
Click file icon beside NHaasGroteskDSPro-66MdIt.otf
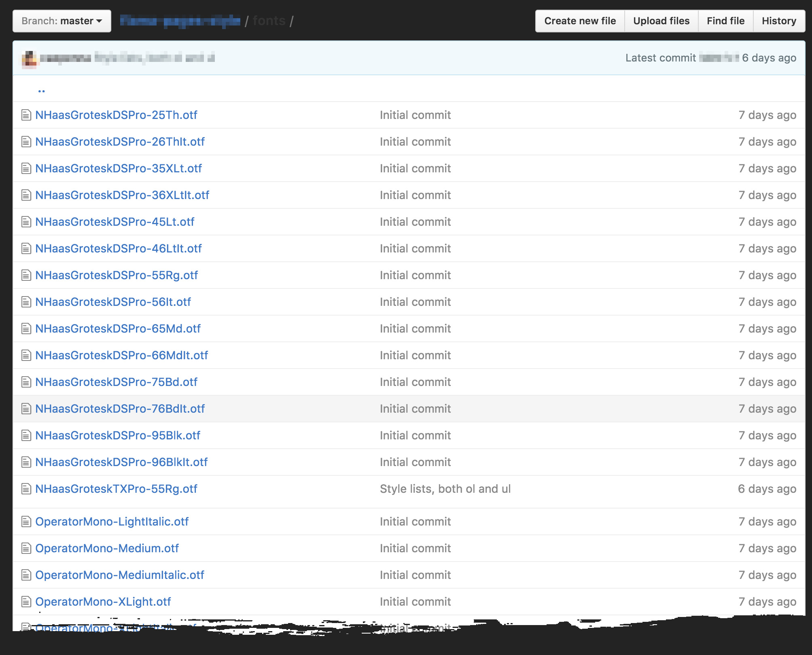coord(26,356)
